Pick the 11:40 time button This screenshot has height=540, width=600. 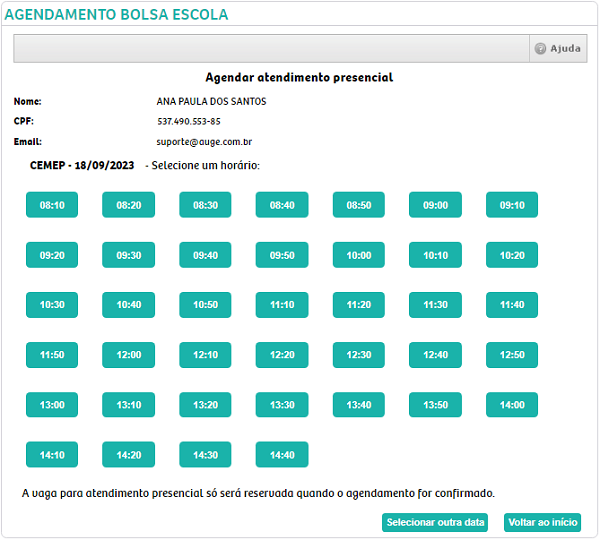[512, 305]
